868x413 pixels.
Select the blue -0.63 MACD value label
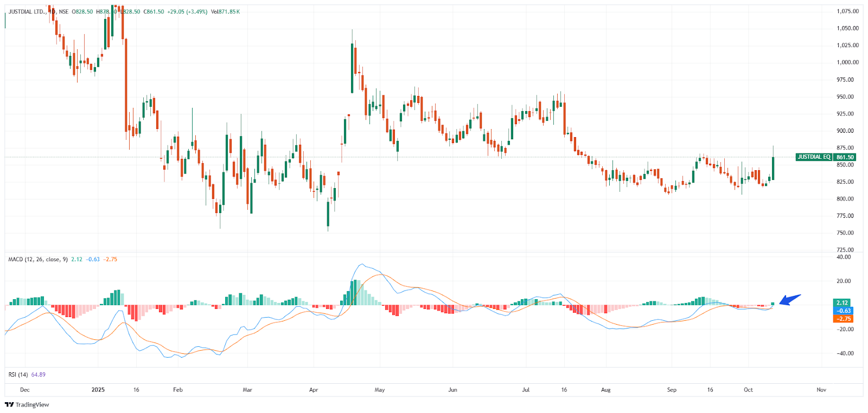tap(843, 311)
